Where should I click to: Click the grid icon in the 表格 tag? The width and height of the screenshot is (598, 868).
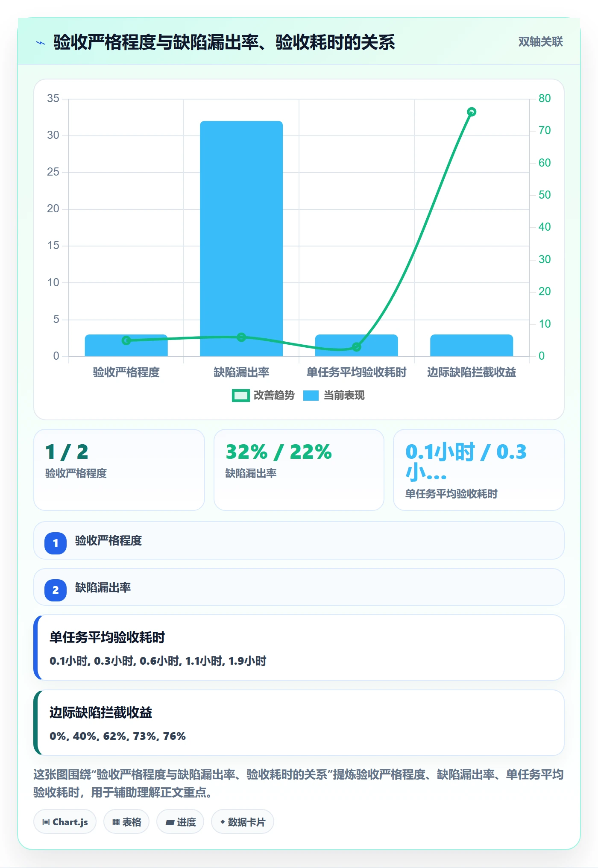[x=116, y=822]
